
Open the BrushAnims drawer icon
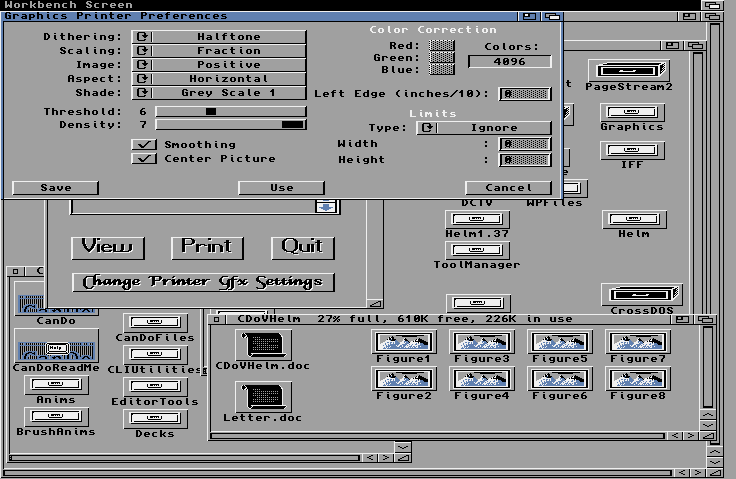[56, 417]
